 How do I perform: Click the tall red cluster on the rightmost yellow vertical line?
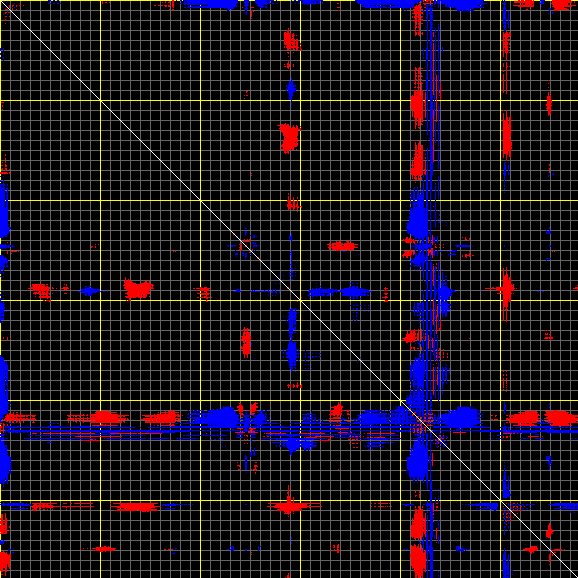coord(507,136)
